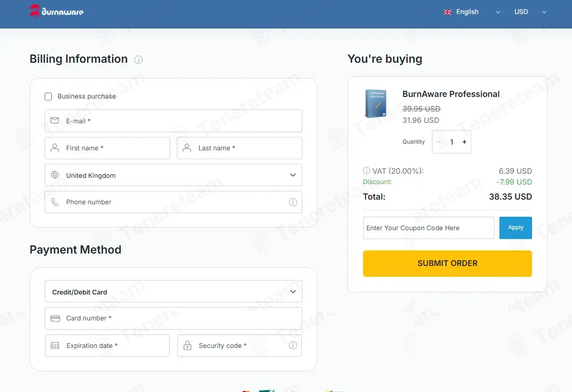This screenshot has height=392, width=572.
Task: Click the VAT amount 6.39 USD
Action: (515, 171)
